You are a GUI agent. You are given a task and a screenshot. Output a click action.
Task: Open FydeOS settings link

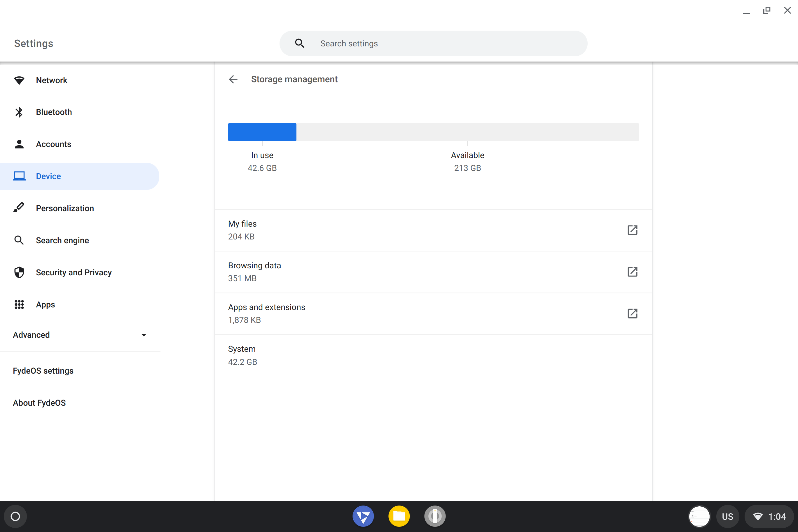coord(43,370)
